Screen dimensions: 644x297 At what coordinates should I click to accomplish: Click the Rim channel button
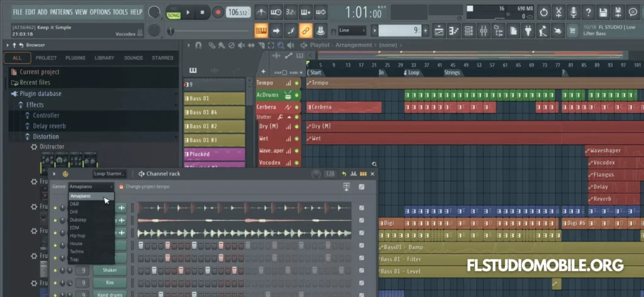pyautogui.click(x=109, y=283)
